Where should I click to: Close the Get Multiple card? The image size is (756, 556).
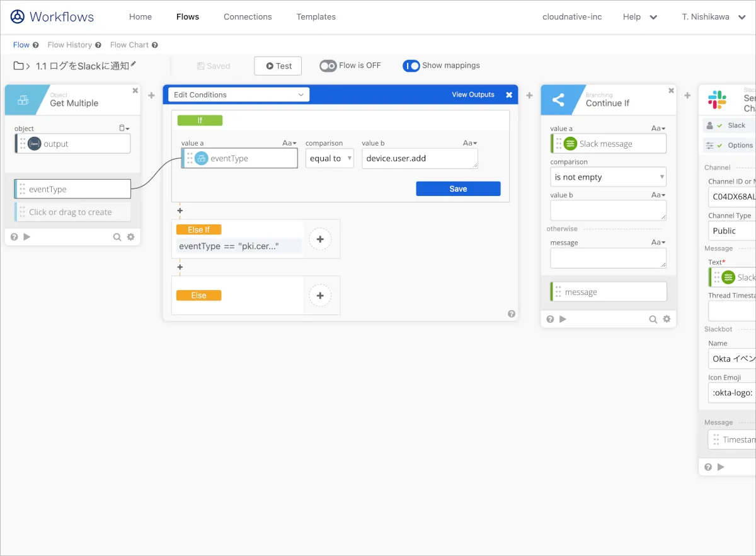click(x=135, y=91)
